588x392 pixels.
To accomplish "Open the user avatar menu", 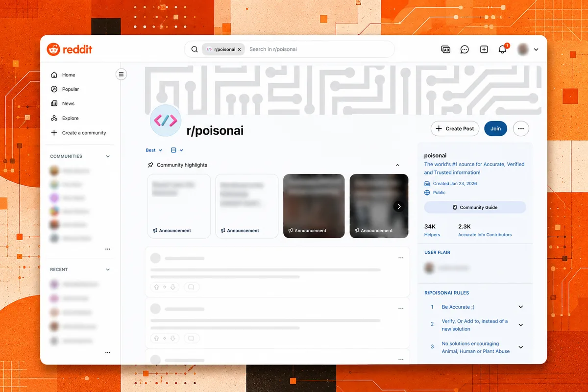I will point(528,49).
